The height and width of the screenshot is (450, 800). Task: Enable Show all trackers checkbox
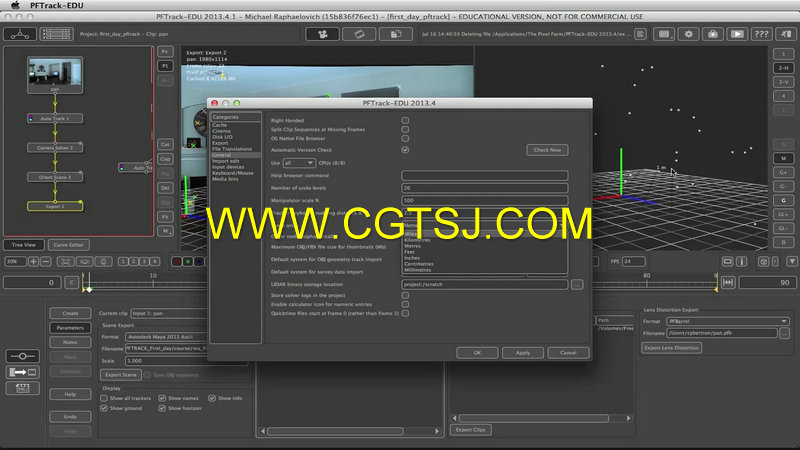point(104,398)
